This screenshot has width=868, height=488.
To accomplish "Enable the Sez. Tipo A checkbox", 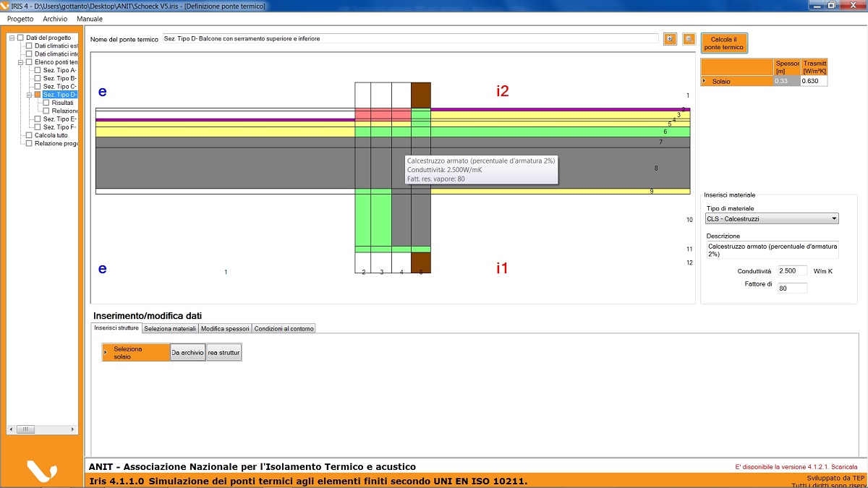I will click(x=38, y=70).
